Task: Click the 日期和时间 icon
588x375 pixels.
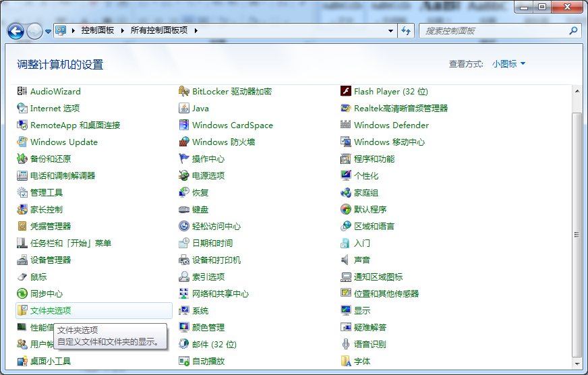Action: pyautogui.click(x=183, y=243)
